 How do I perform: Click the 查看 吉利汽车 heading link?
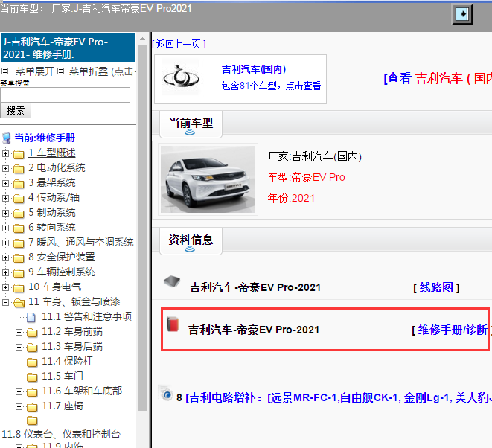438,78
